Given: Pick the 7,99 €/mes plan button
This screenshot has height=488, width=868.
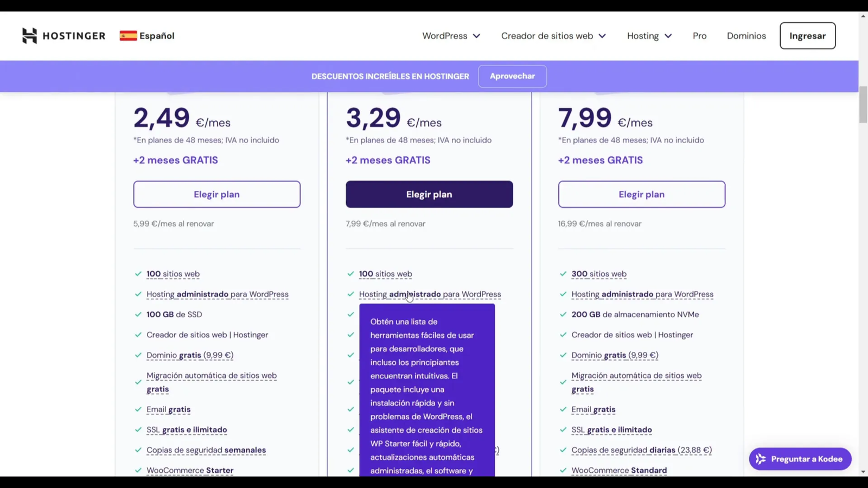Looking at the screenshot, I should click(x=641, y=194).
